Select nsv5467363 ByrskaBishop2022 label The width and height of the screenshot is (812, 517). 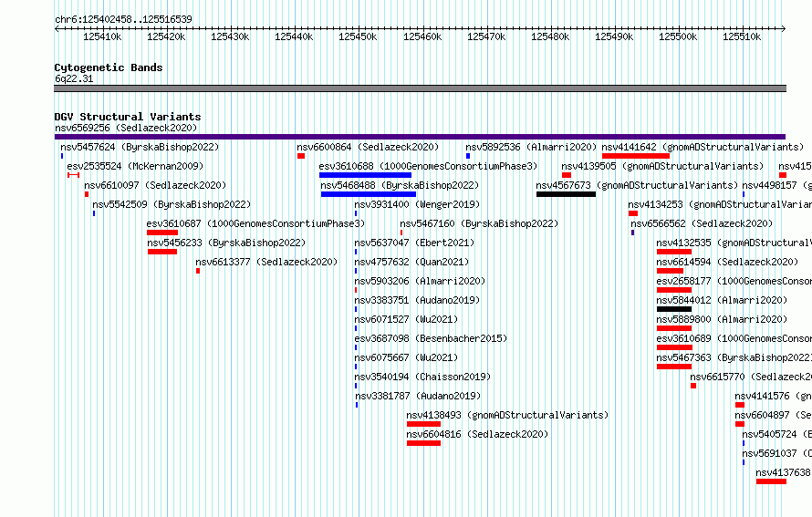coord(734,357)
